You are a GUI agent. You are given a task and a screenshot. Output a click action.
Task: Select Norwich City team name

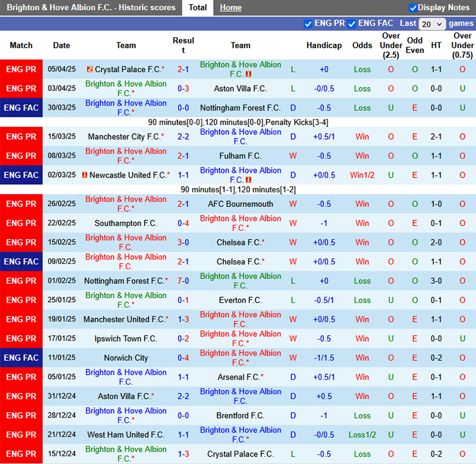point(126,358)
